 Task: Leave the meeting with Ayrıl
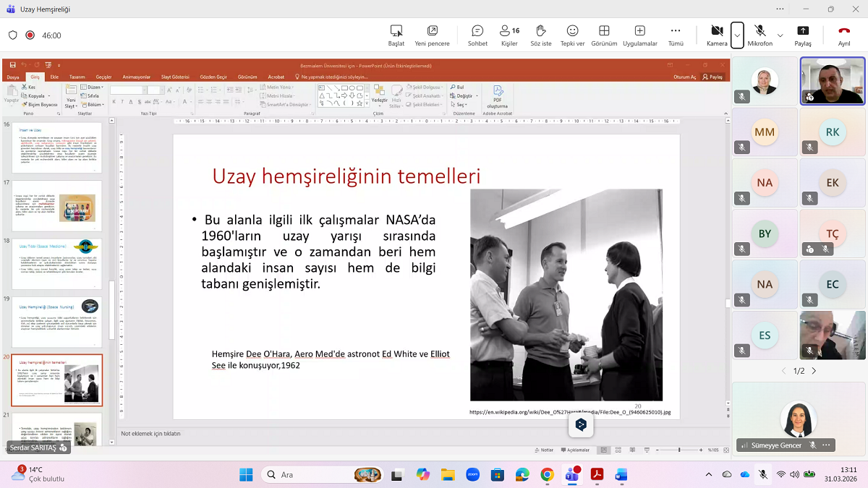[843, 35]
